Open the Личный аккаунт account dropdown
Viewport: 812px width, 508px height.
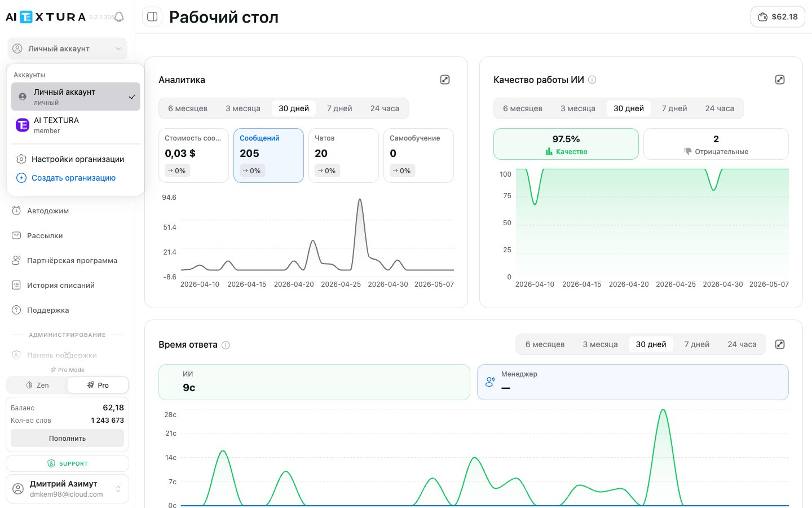(x=67, y=49)
